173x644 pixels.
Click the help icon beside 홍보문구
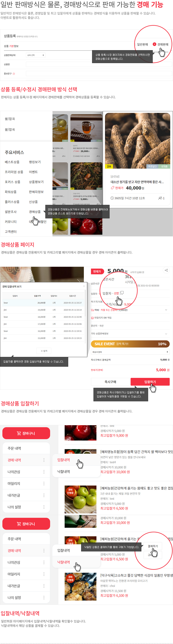[14, 74]
